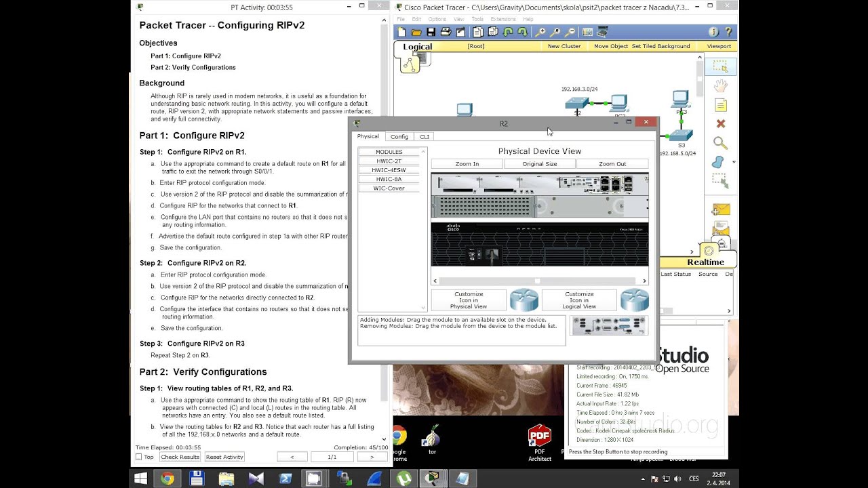Go to previous activity page arrow button
Image resolution: width=868 pixels, height=488 pixels.
point(292,457)
